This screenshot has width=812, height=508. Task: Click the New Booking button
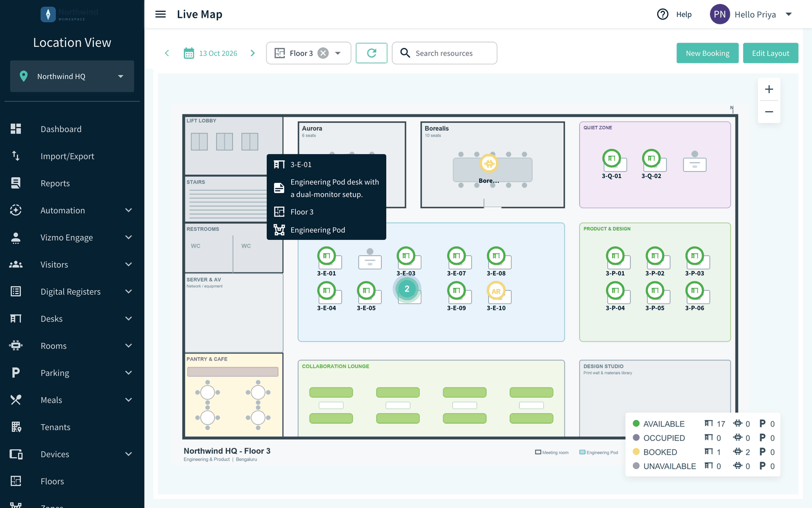(x=707, y=53)
